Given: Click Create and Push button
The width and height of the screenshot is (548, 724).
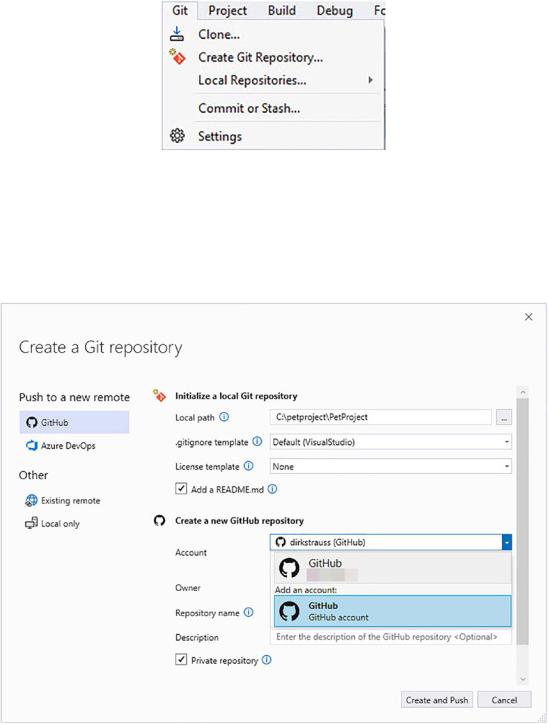Looking at the screenshot, I should pos(437,700).
